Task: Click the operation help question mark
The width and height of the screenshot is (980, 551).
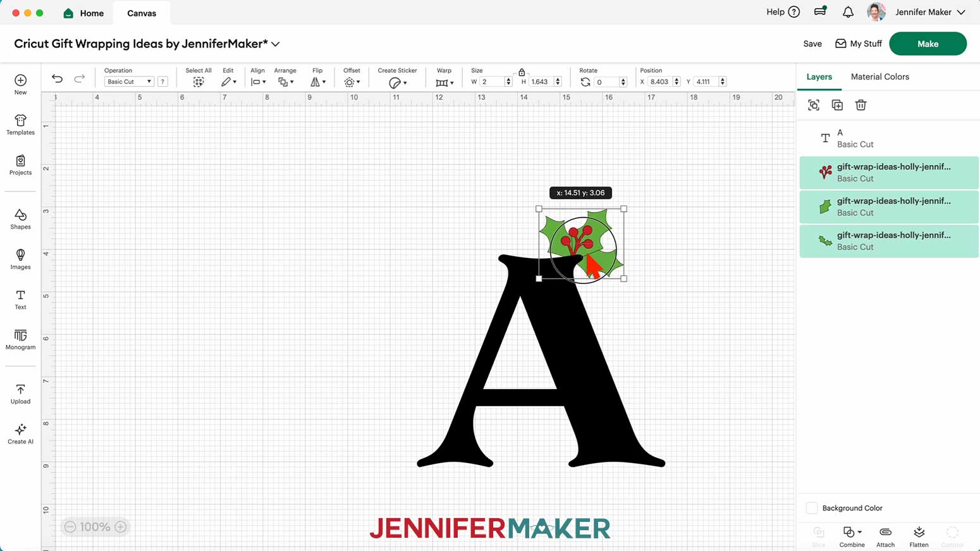Action: (x=162, y=82)
